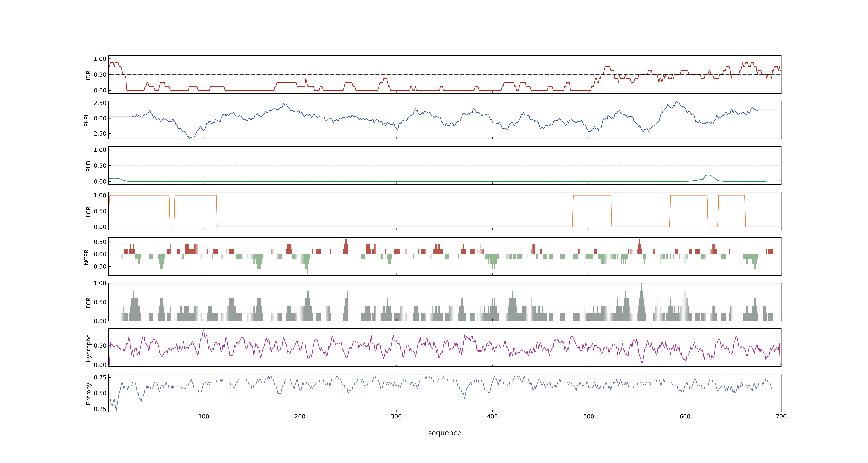
Task: Click the 0.50 tick of the NCPR panel
Action: pyautogui.click(x=100, y=242)
